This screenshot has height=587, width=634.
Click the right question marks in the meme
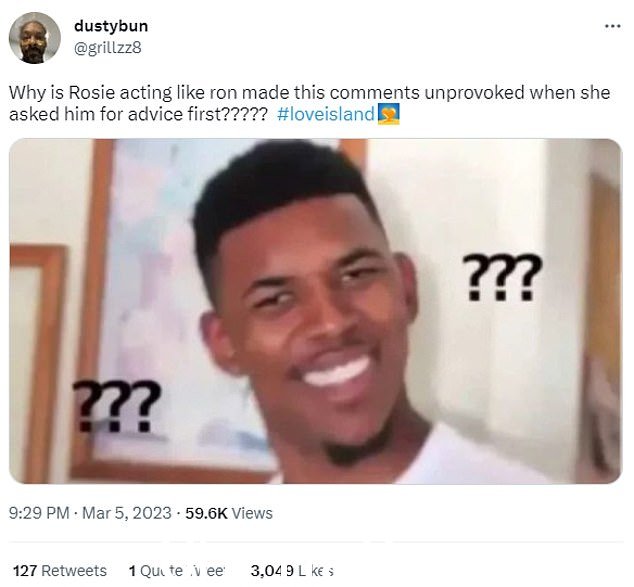click(501, 277)
